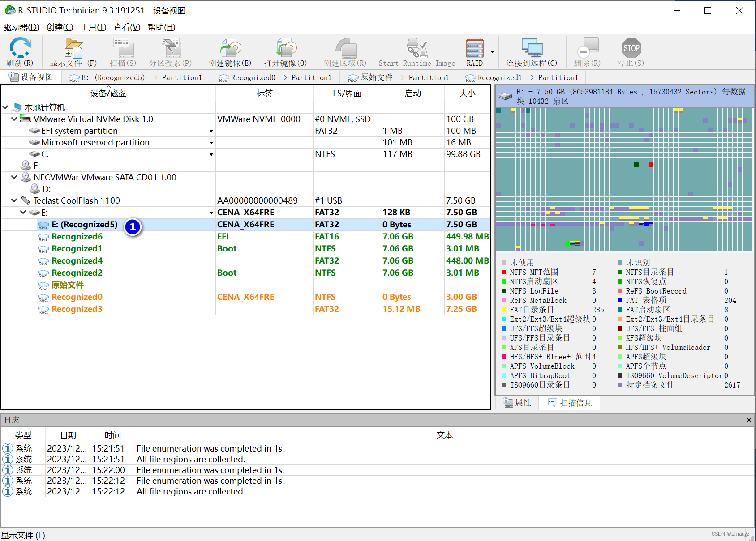The height and width of the screenshot is (541, 756).
Task: Click the FS/界面 column header
Action: point(347,93)
